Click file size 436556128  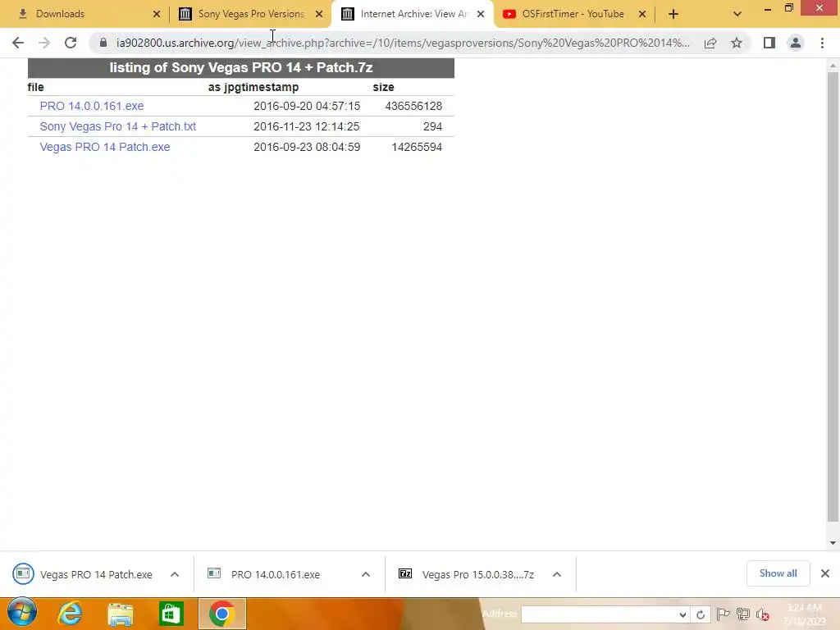[413, 106]
